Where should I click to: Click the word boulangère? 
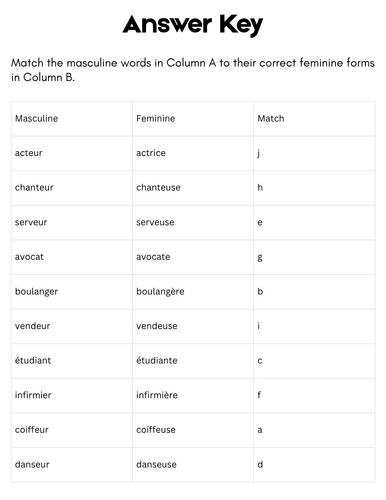pyautogui.click(x=160, y=292)
